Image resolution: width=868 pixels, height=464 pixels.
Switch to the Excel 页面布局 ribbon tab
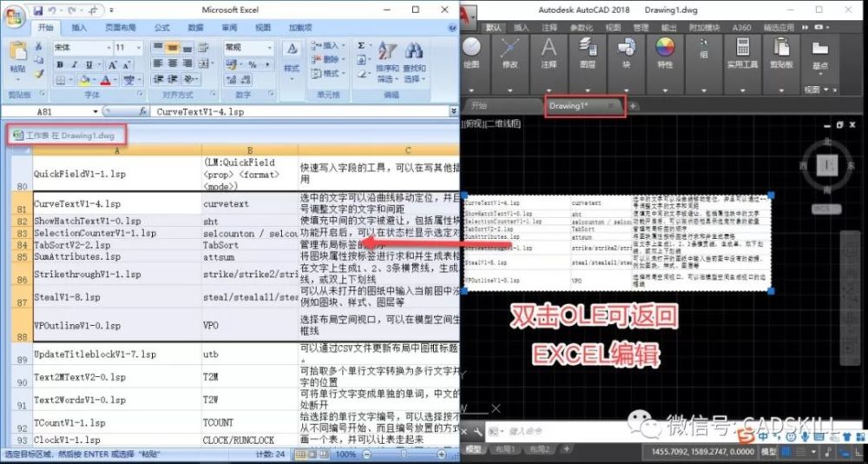(120, 28)
